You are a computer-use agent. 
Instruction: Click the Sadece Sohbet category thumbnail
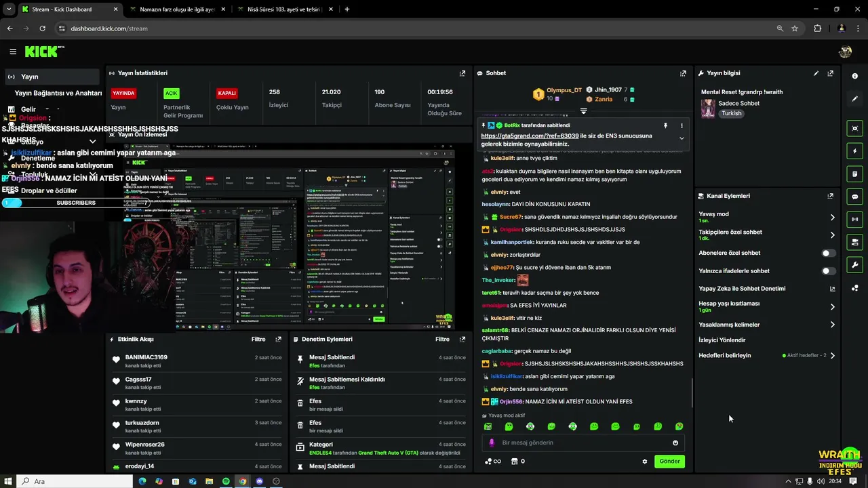click(708, 108)
